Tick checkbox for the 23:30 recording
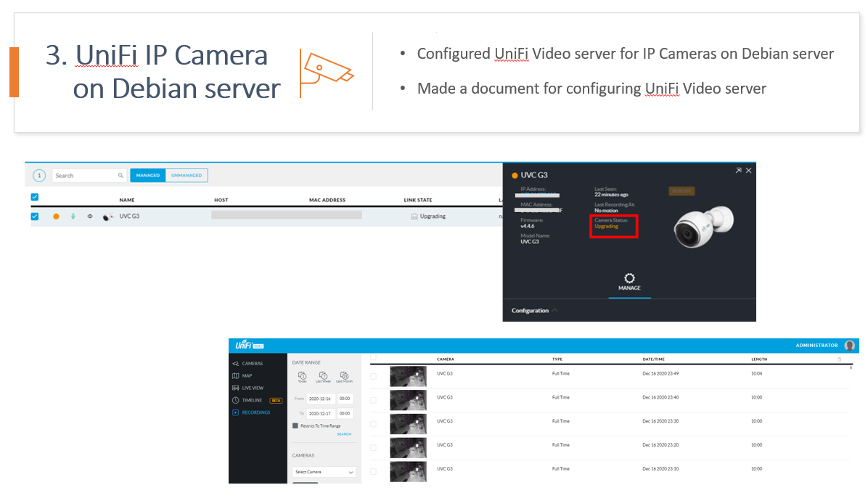This screenshot has width=868, height=493. [373, 424]
